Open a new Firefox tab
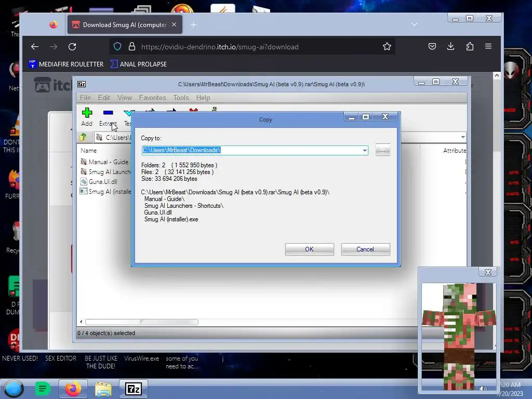This screenshot has height=399, width=532. point(193,25)
